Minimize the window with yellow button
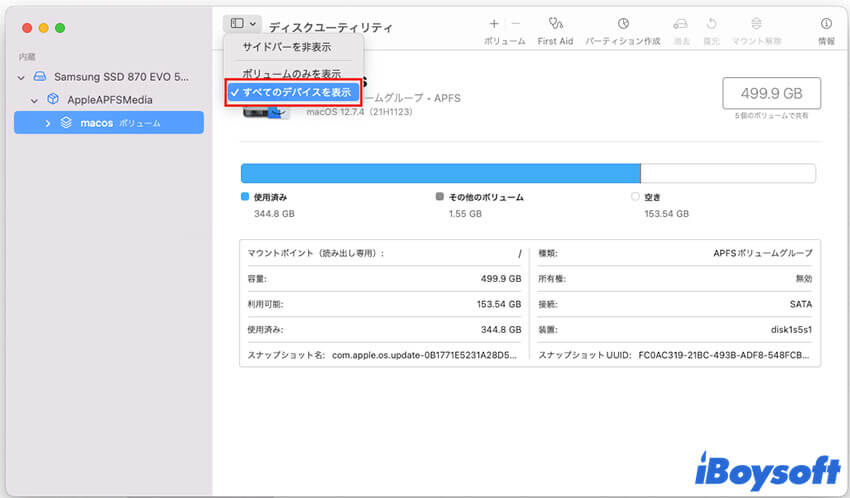Viewport: 850px width, 498px height. (43, 28)
